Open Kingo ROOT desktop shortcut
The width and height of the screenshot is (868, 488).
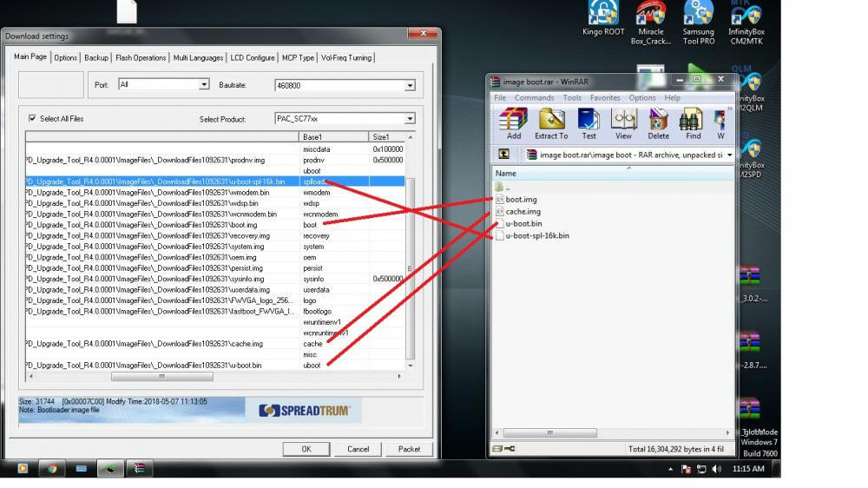point(603,17)
